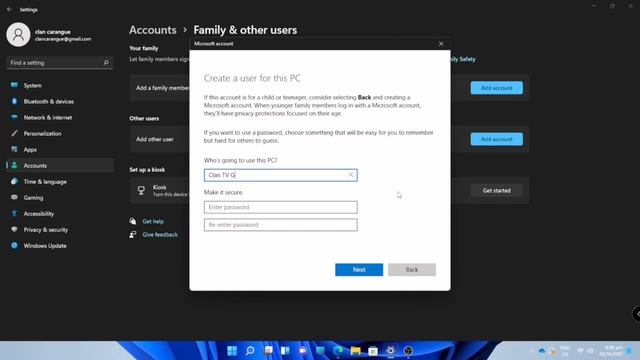640x360 pixels.
Task: Click the Settings gear on the taskbar
Action: [391, 351]
